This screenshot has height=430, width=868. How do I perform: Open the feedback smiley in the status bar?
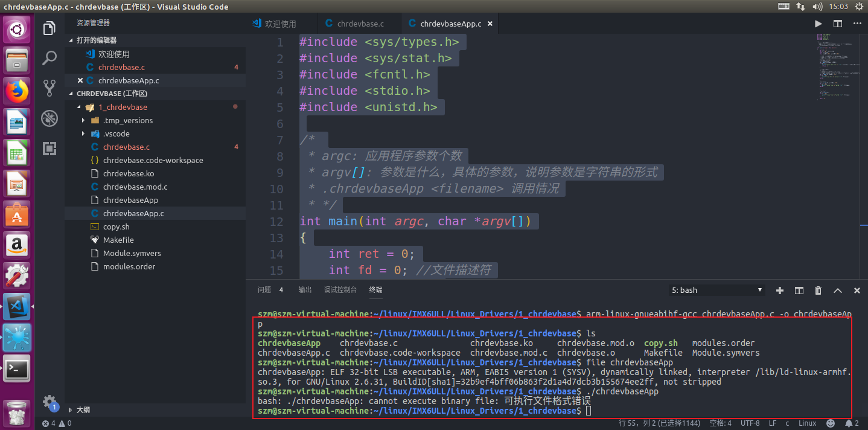[831, 423]
